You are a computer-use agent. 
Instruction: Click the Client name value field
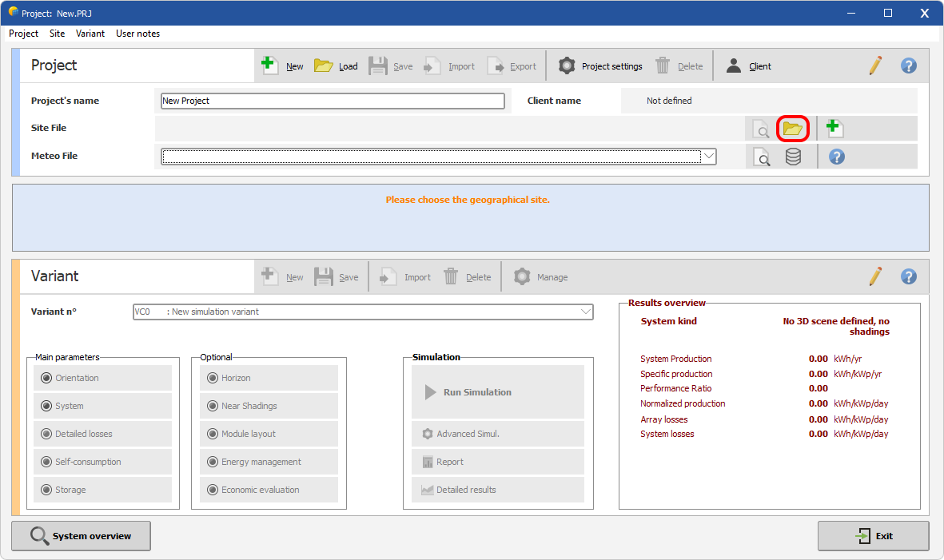(769, 101)
